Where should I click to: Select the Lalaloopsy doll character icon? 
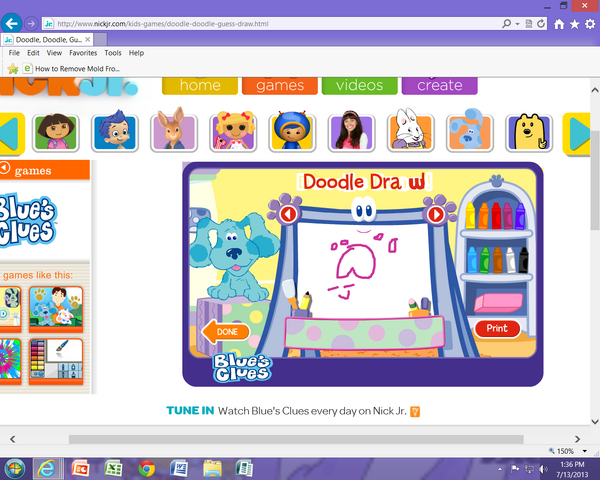[233, 132]
